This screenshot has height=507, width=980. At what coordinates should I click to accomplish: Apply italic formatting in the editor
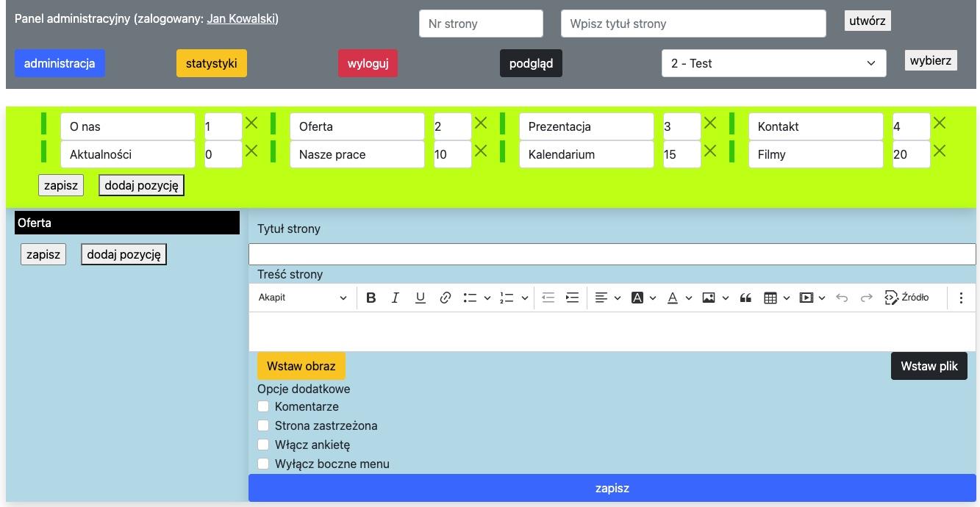click(396, 298)
